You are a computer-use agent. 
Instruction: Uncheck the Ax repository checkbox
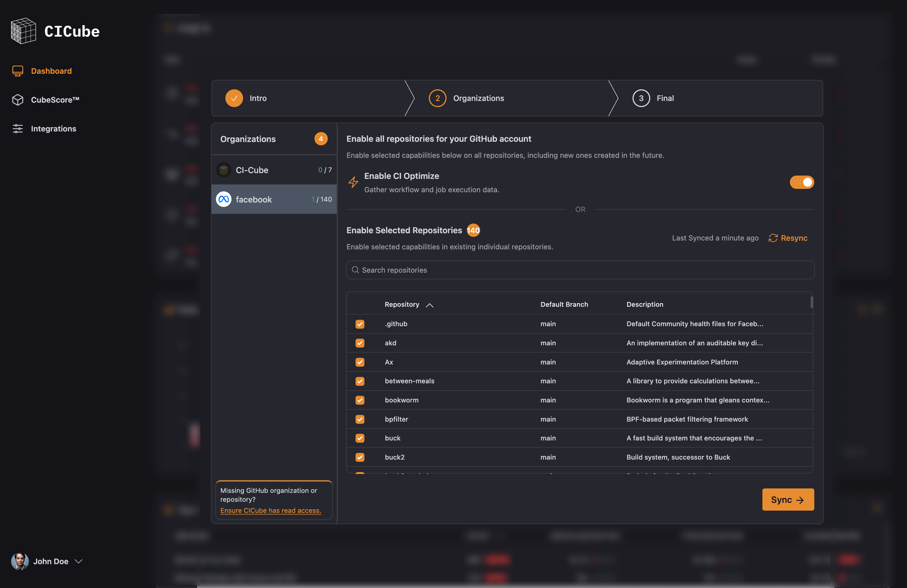[360, 362]
